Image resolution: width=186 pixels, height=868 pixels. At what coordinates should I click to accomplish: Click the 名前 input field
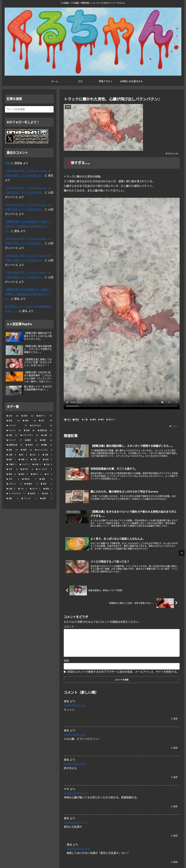[x=122, y=666]
